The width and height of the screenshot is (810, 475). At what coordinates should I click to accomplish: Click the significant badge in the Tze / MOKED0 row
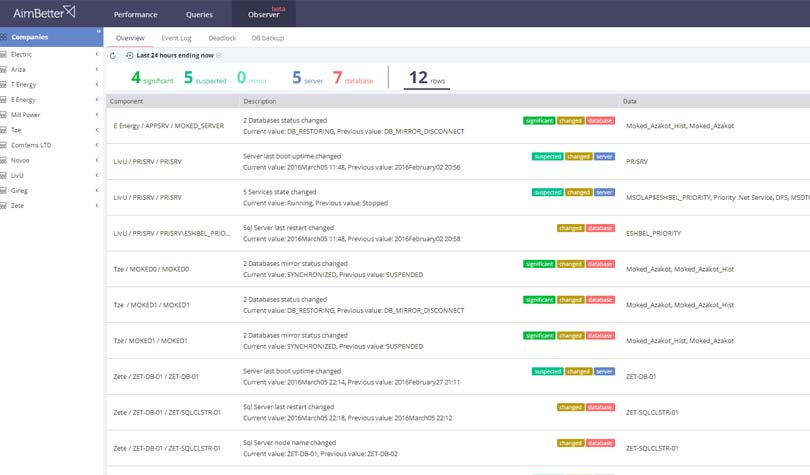coord(539,264)
